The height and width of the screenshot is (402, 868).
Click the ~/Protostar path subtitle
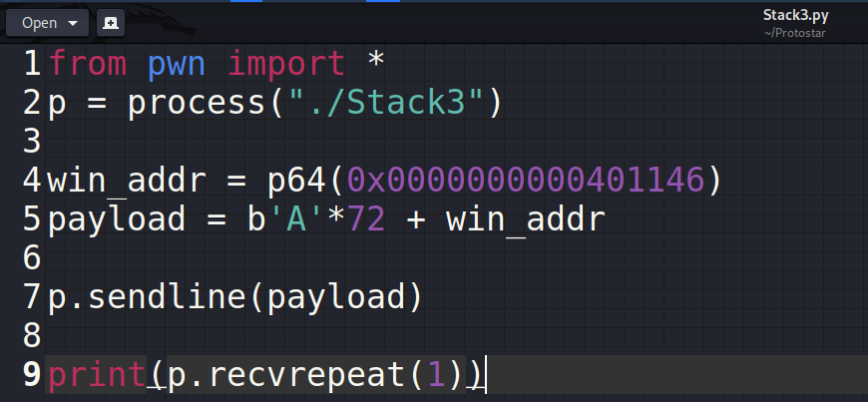click(x=795, y=33)
